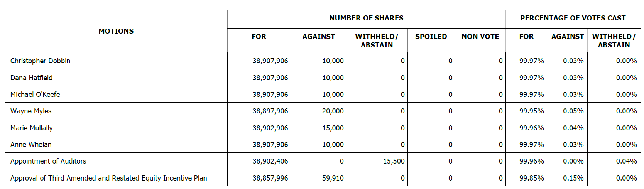Click the 38,897,906 shares for Wayne Myles
The width and height of the screenshot is (644, 189).
(x=270, y=111)
